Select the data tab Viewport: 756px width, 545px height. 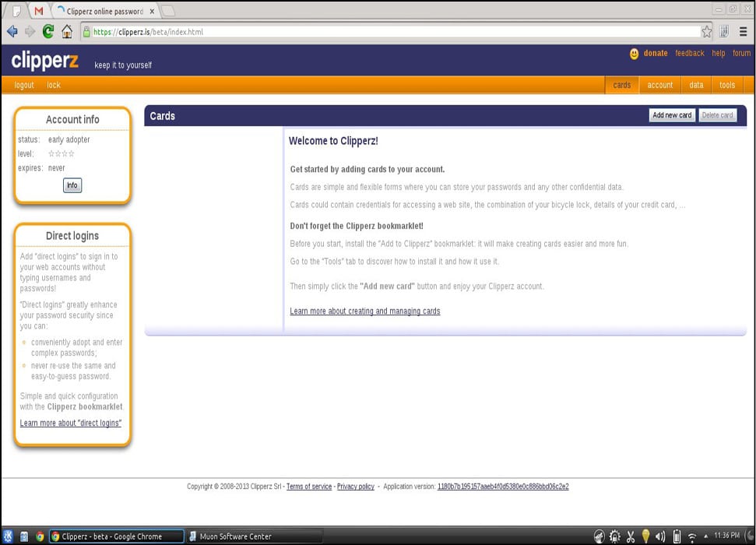point(696,85)
